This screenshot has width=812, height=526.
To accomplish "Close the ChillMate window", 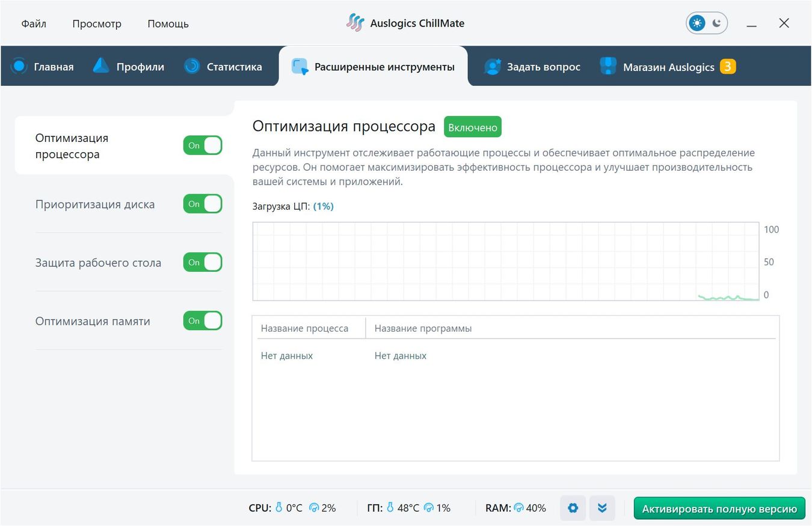I will coord(784,23).
